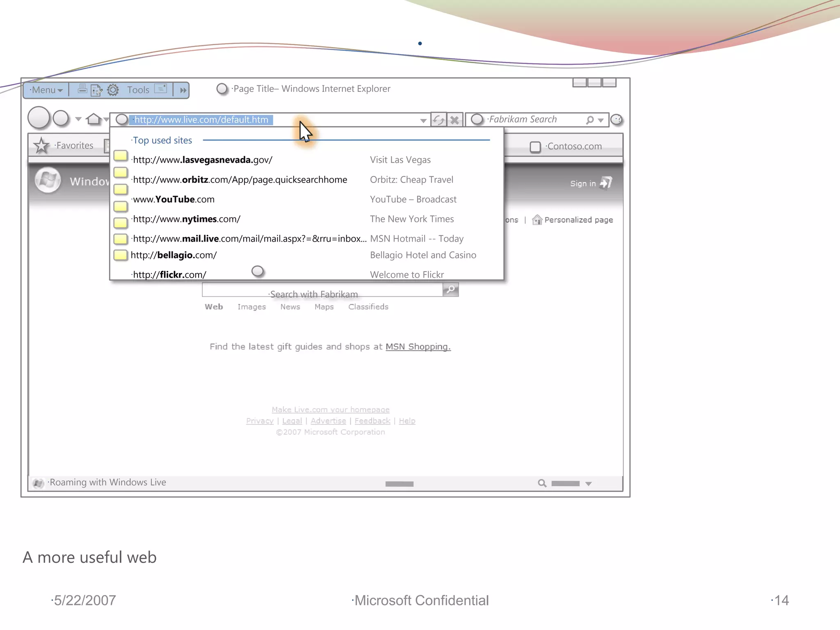
Task: Switch to the Classifieds search tab
Action: click(368, 307)
